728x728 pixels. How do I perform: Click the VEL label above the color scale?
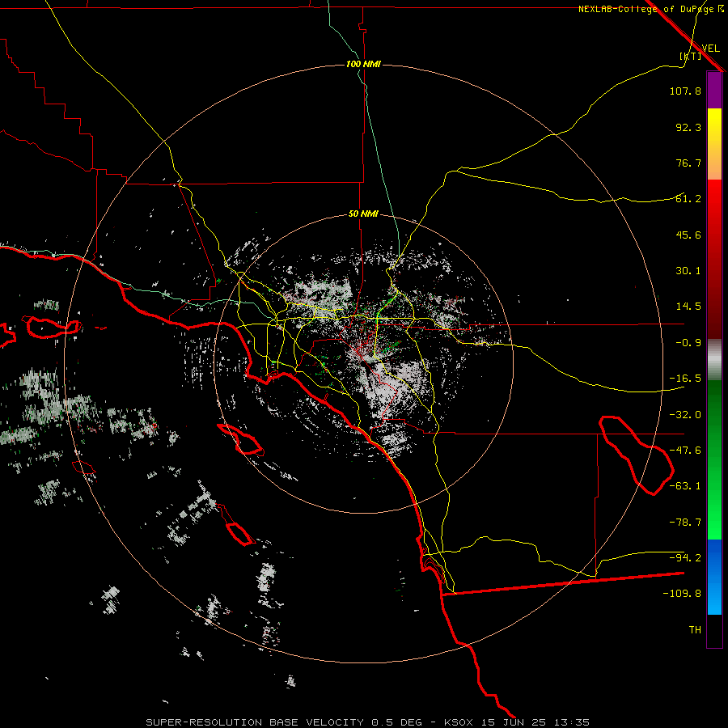(710, 48)
